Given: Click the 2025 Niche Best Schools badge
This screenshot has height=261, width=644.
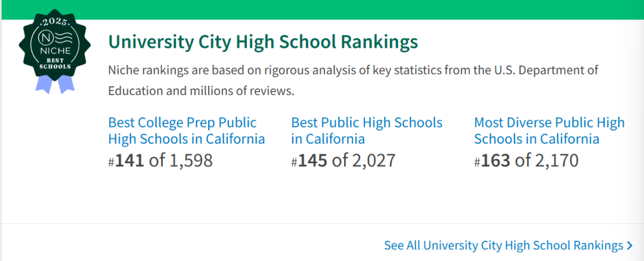Looking at the screenshot, I should [x=52, y=51].
